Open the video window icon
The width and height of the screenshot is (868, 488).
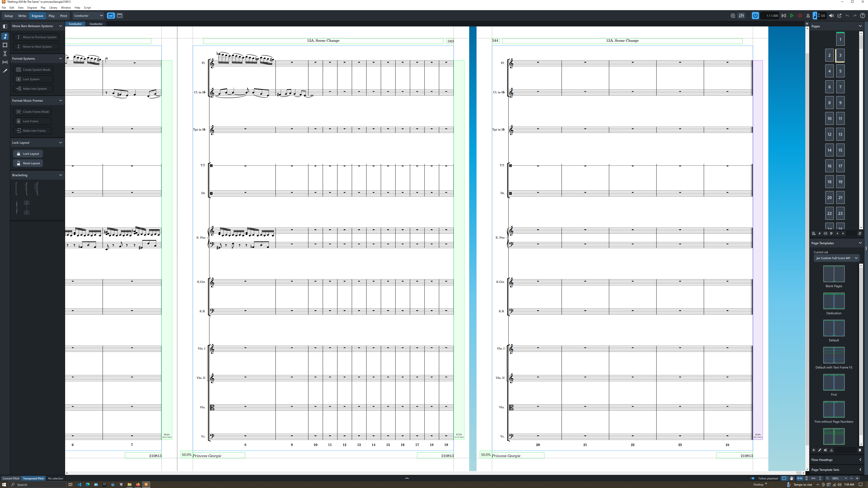click(x=733, y=16)
